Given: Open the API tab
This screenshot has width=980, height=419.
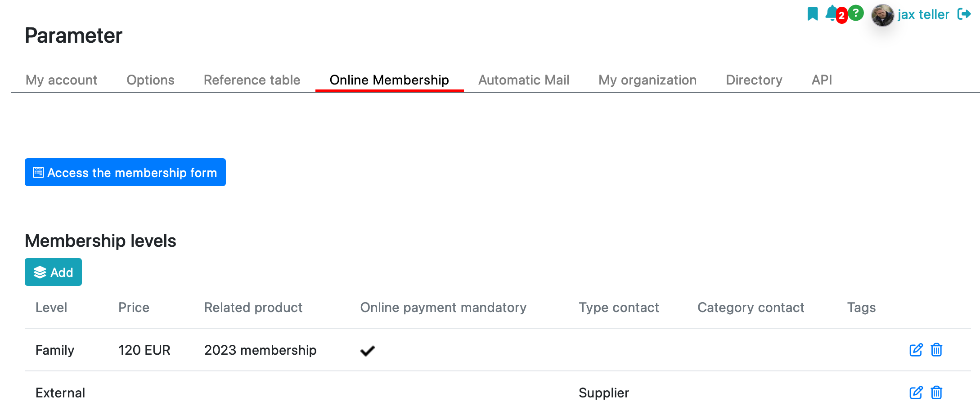Looking at the screenshot, I should pos(822,80).
